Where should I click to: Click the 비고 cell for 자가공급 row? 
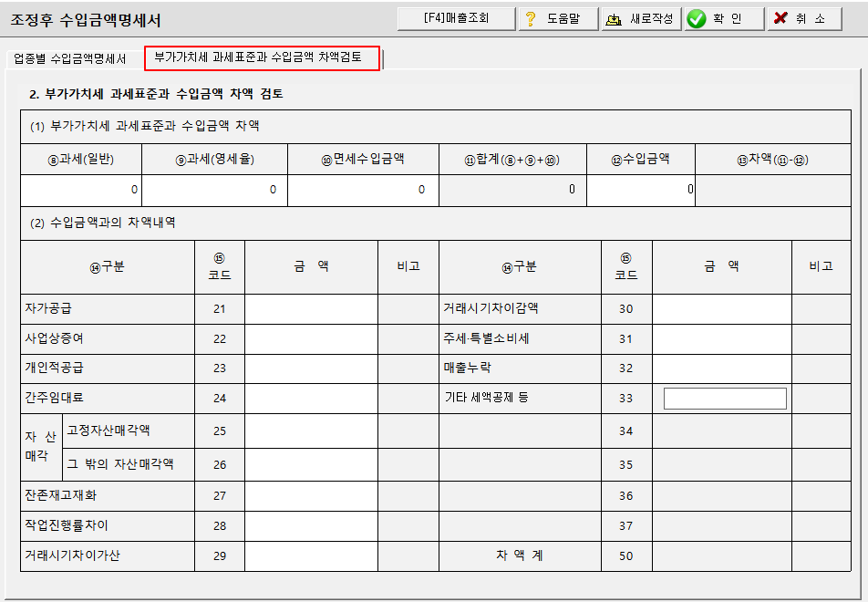click(x=408, y=309)
